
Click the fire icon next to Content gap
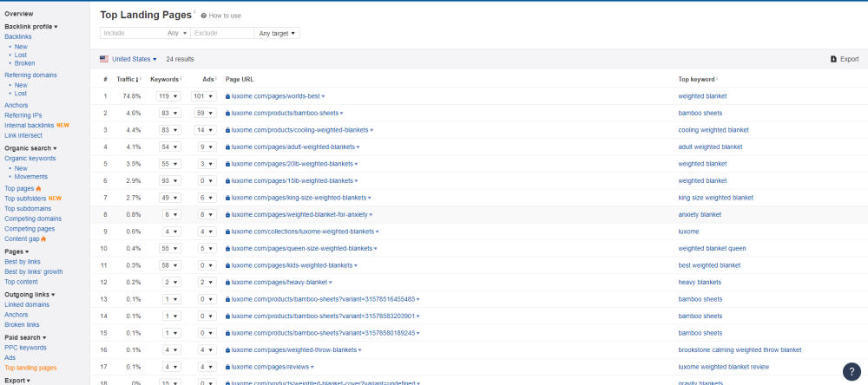[43, 238]
